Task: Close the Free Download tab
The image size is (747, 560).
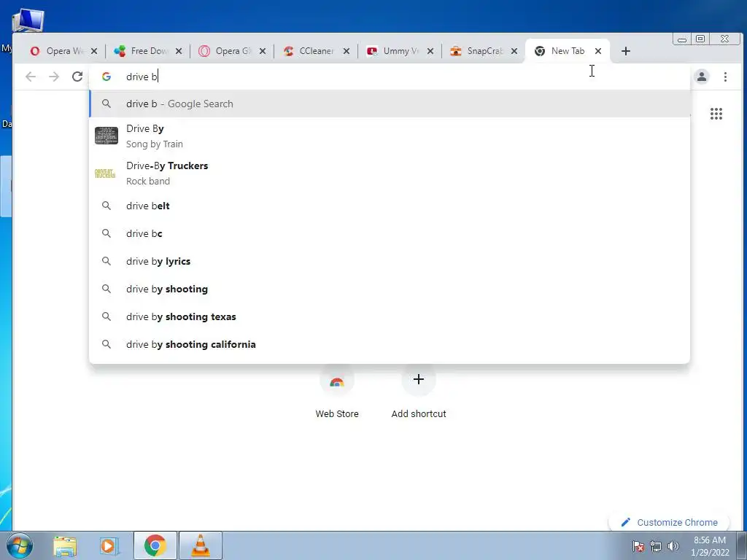Action: click(x=179, y=51)
